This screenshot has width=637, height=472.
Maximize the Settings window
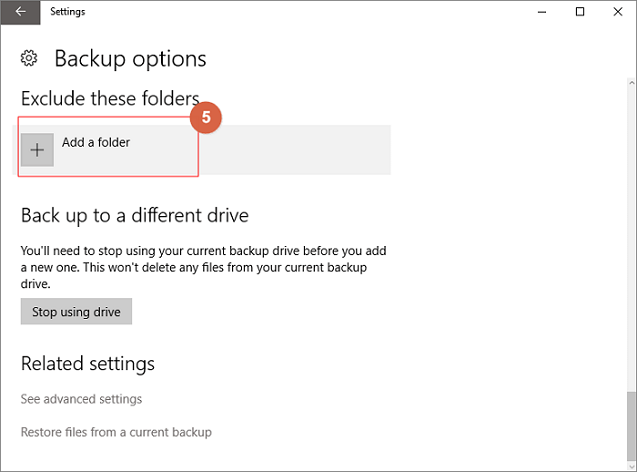point(580,12)
